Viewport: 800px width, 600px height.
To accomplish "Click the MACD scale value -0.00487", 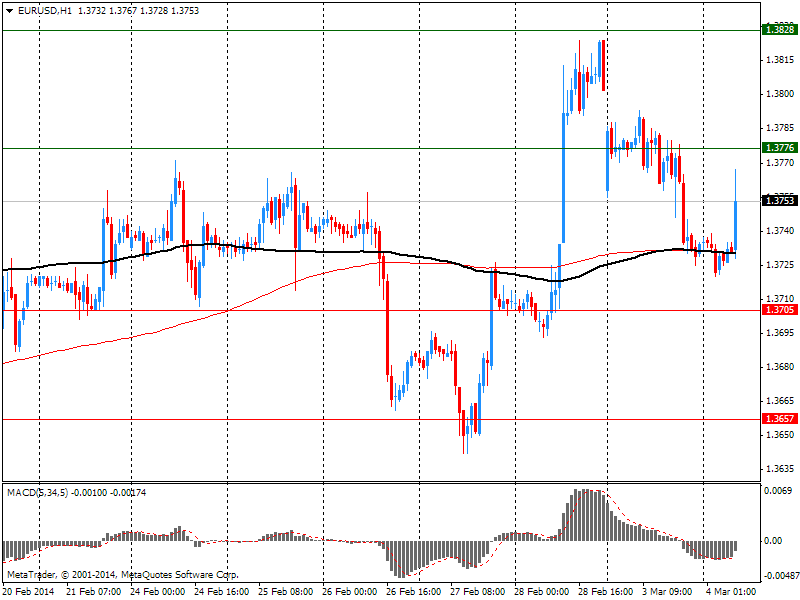I will click(x=781, y=576).
